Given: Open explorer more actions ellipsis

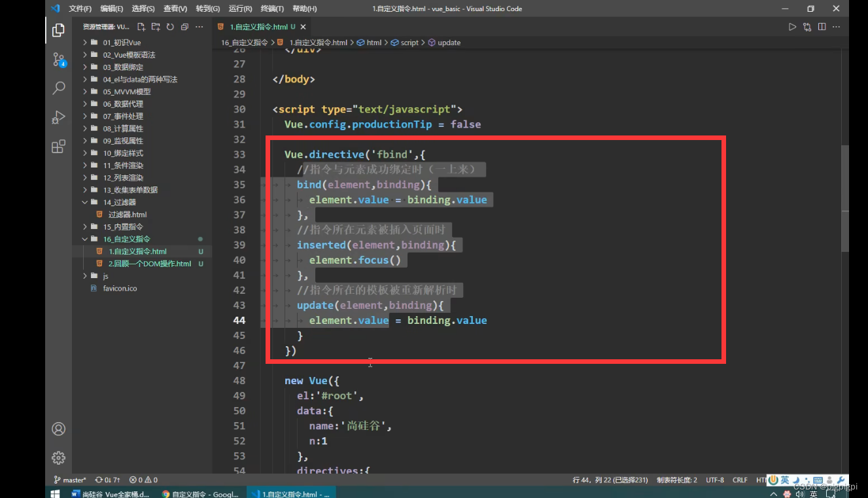Looking at the screenshot, I should pyautogui.click(x=200, y=27).
